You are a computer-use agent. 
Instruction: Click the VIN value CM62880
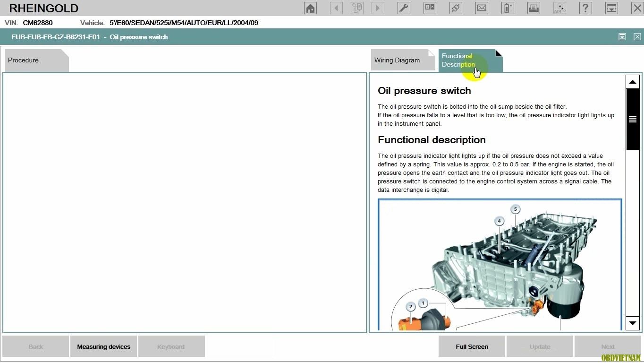point(38,23)
